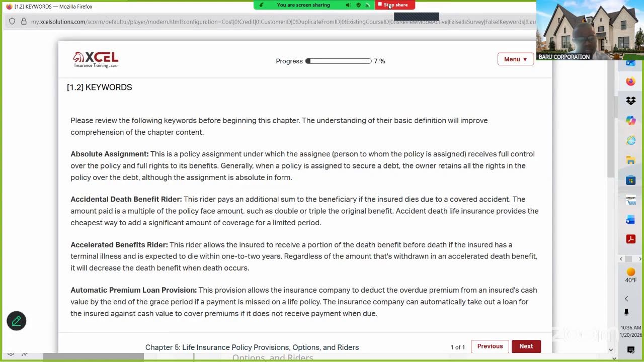Open File Explorer from the taskbar
Image resolution: width=644 pixels, height=362 pixels.
631,160
